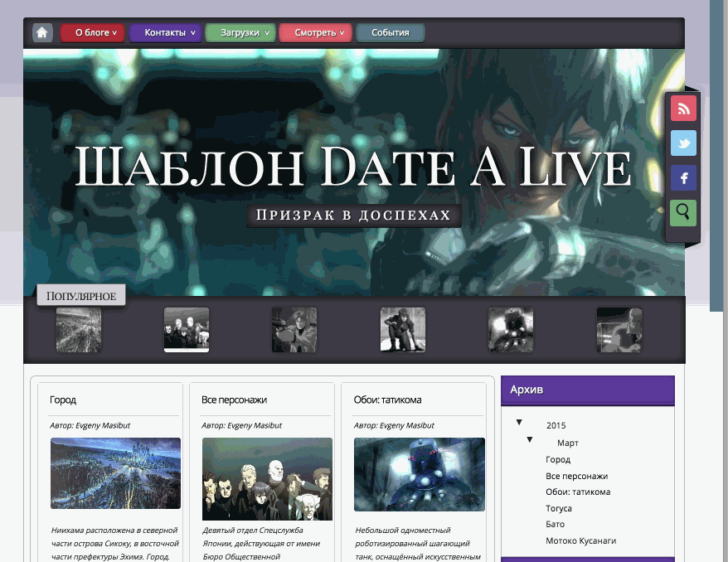Collapse the Март archive month

click(x=529, y=439)
